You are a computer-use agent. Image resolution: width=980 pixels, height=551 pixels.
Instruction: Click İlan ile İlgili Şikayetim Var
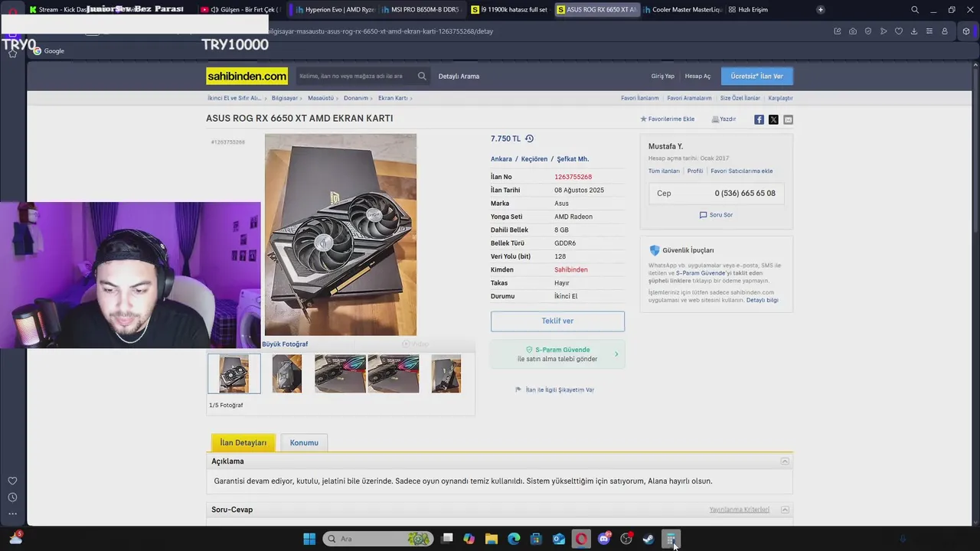554,390
